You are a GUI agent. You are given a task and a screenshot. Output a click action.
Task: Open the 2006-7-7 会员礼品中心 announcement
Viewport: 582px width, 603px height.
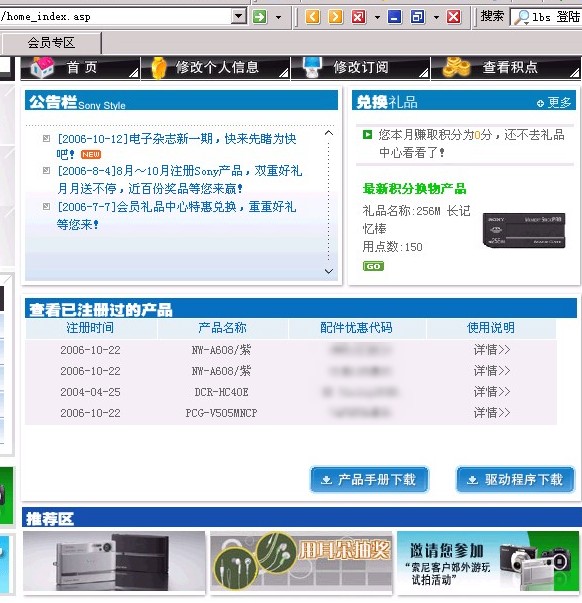[x=177, y=215]
